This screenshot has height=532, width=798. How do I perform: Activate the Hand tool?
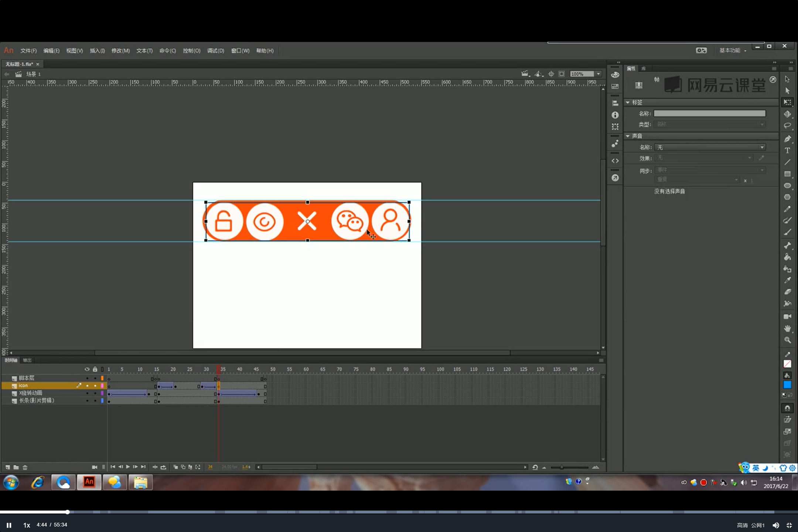(787, 328)
